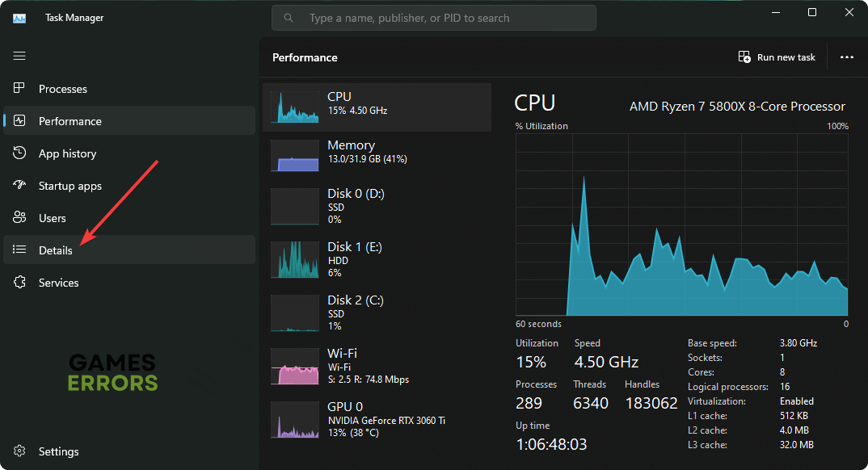Go to the Services tab label
This screenshot has width=868, height=470.
(59, 283)
